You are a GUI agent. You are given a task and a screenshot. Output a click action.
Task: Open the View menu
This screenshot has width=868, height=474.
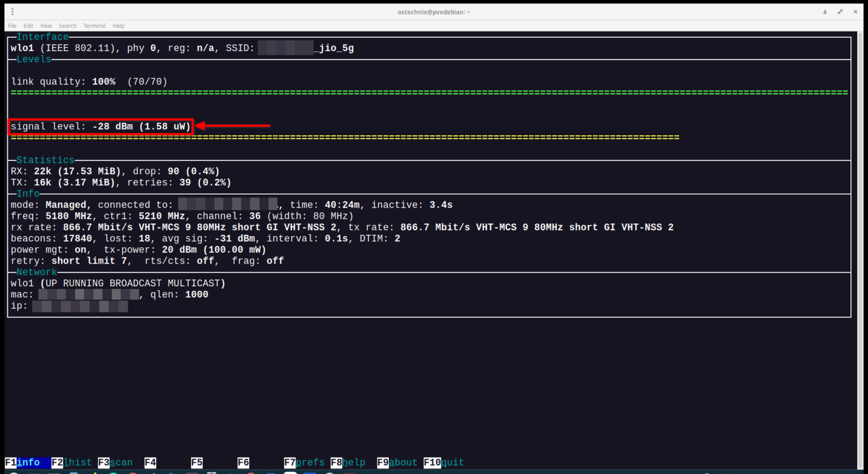[46, 25]
